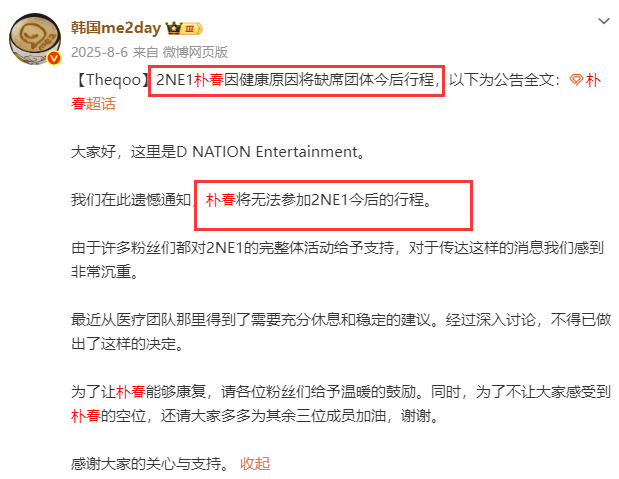Screen dimensions: 619x479
Task: Click the 最近从医疗团队 paragraph text
Action: 341,332
